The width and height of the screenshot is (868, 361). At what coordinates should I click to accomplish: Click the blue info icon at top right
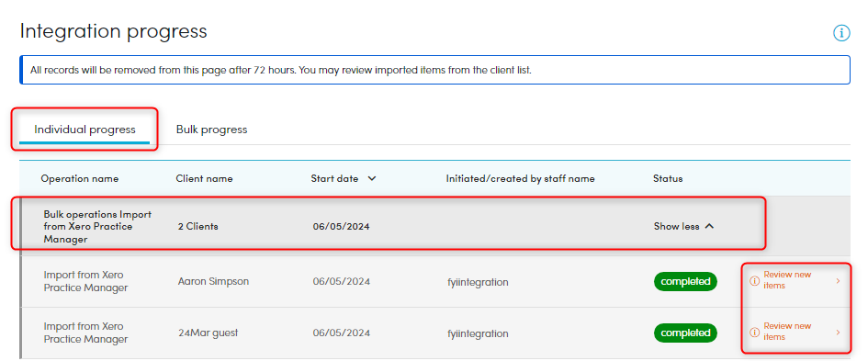click(x=840, y=33)
